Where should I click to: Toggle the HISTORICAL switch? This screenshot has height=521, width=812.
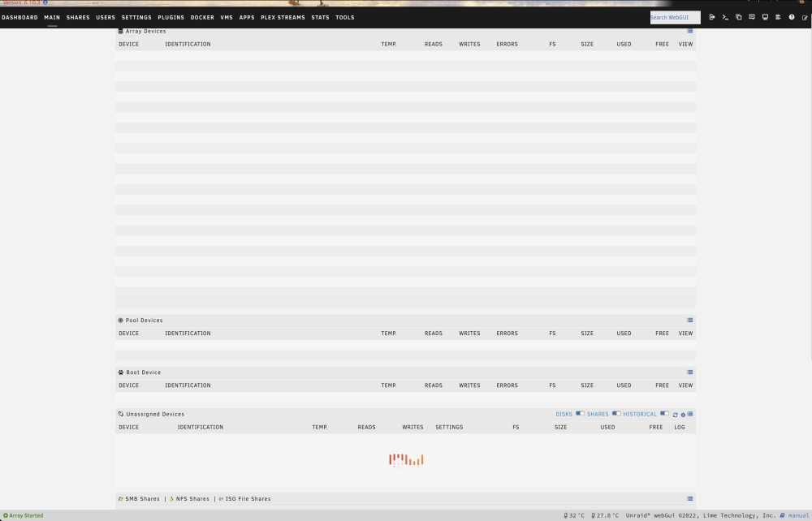point(664,413)
